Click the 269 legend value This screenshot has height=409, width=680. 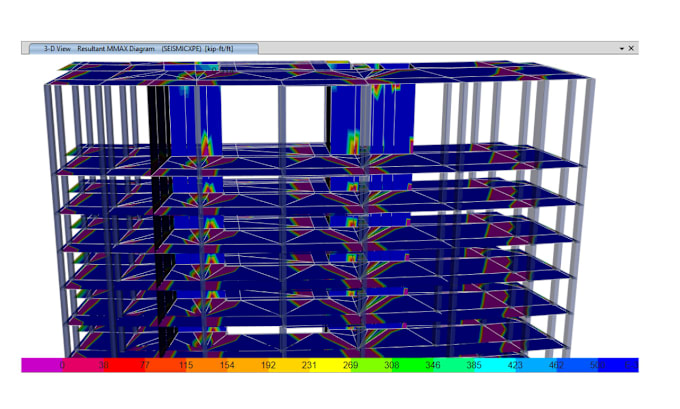(350, 365)
